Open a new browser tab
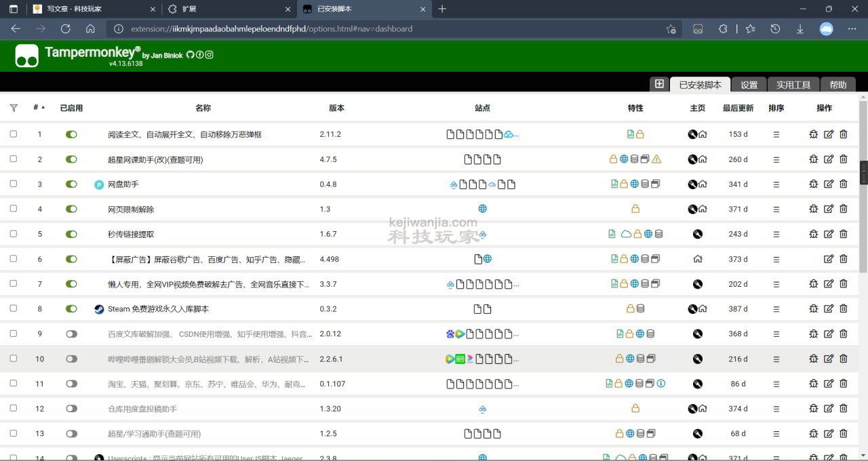 tap(442, 9)
